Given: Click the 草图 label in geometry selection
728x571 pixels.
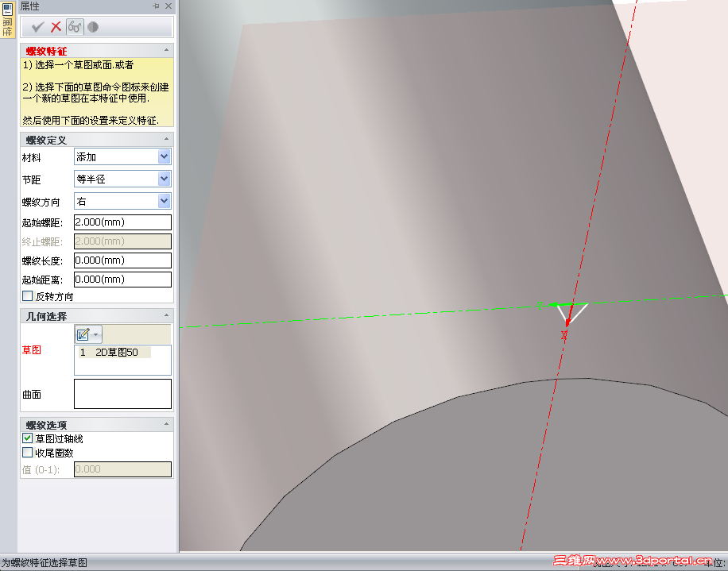Looking at the screenshot, I should coord(32,349).
